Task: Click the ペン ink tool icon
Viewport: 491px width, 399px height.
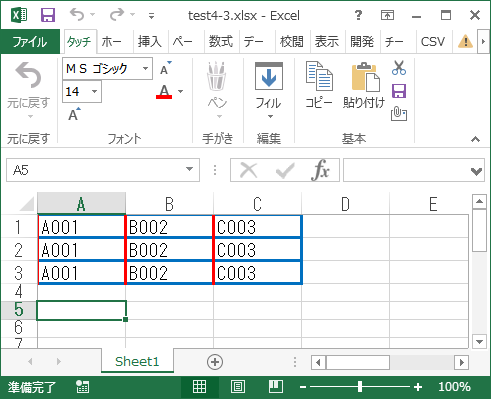Action: 217,76
